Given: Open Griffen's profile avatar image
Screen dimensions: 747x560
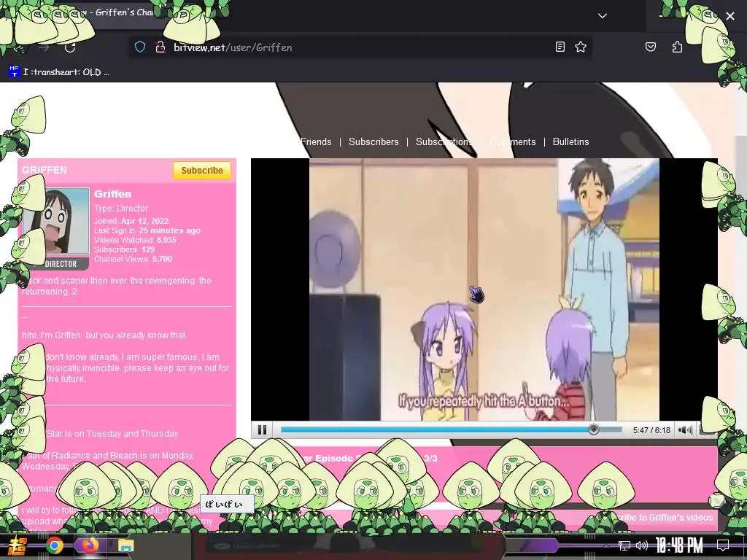Looking at the screenshot, I should (x=56, y=221).
